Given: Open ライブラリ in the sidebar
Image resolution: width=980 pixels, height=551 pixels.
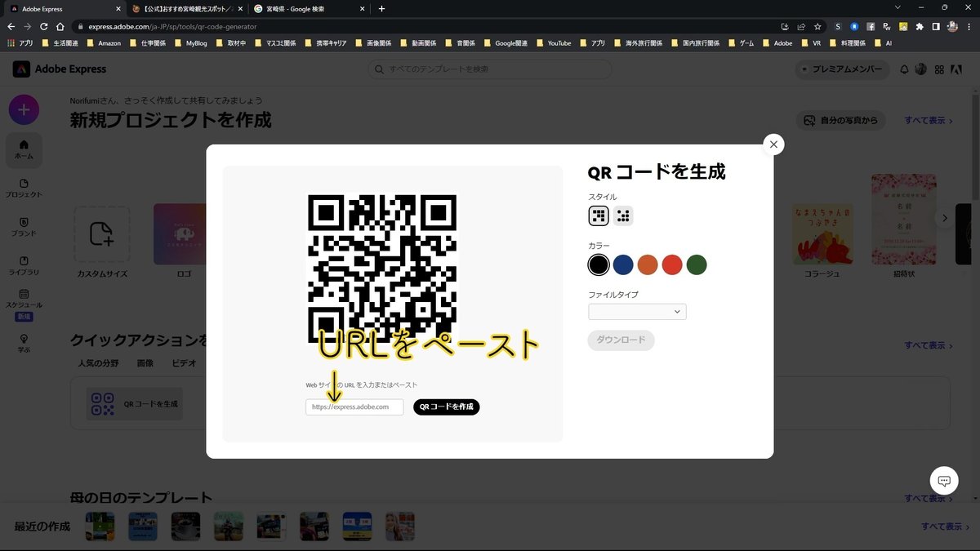Looking at the screenshot, I should click(24, 266).
